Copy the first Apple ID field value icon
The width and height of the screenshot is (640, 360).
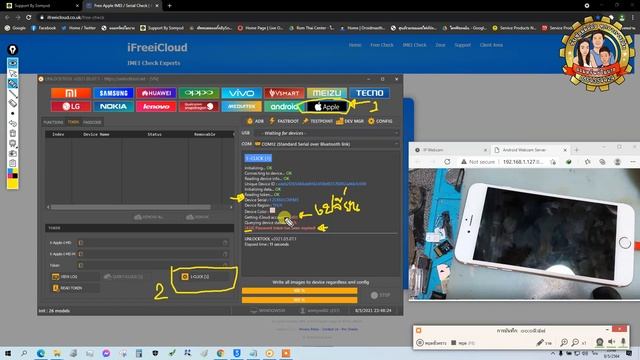pyautogui.click(x=225, y=243)
